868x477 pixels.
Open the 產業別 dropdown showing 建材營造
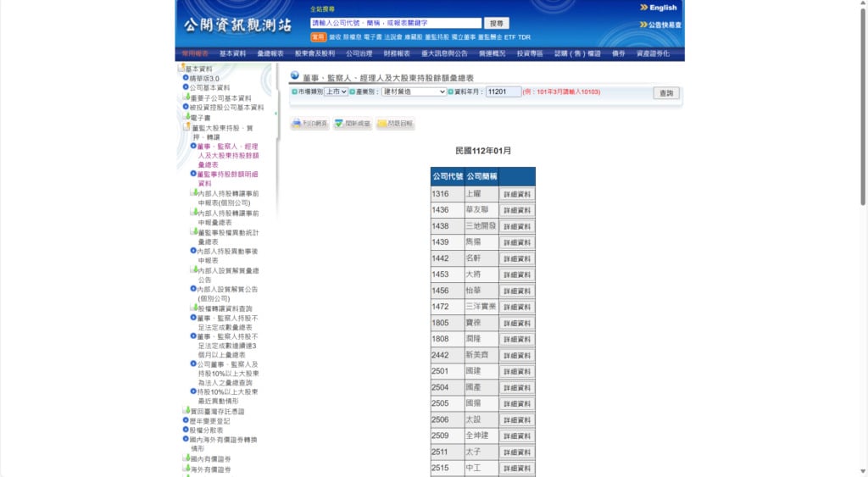point(414,92)
